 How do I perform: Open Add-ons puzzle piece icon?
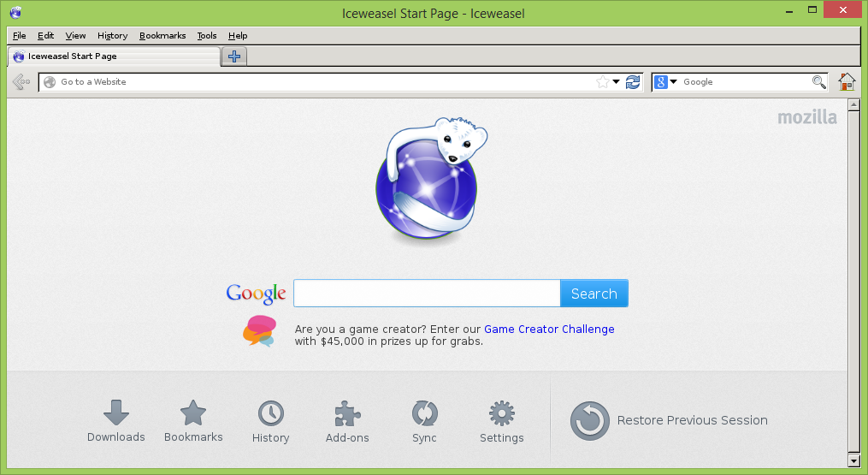(x=348, y=413)
